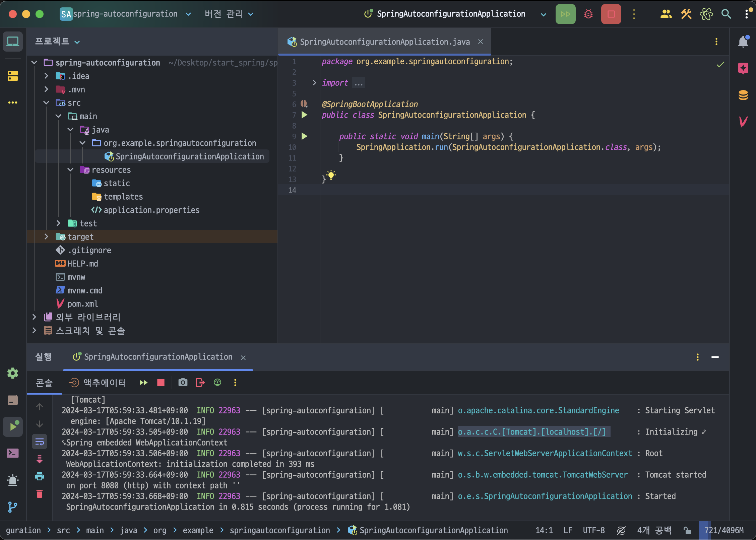Screen dimensions: 756x540
Task: Clear console output with trash icon
Action: click(40, 494)
